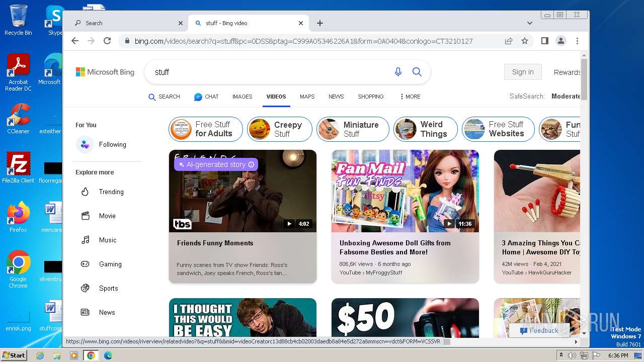Image resolution: width=644 pixels, height=362 pixels.
Task: Open Recycle Bin on desktop
Action: (x=18, y=20)
